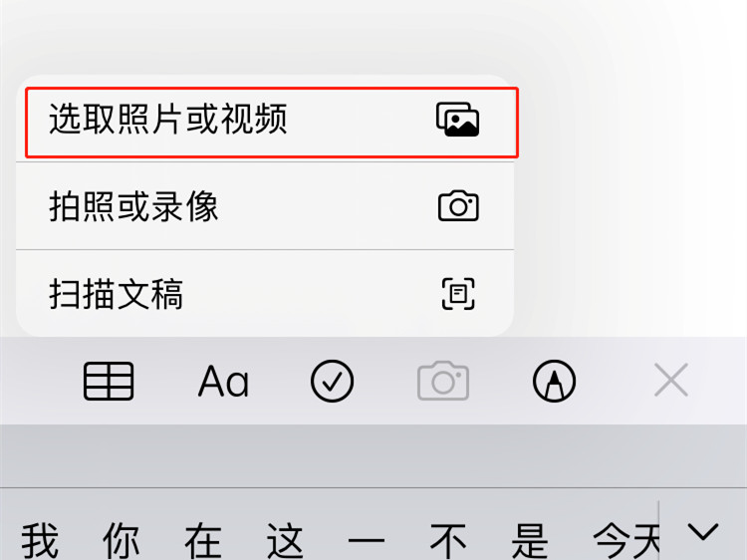Tap the greyed camera toolbar icon
This screenshot has height=560, width=747.
point(443,381)
